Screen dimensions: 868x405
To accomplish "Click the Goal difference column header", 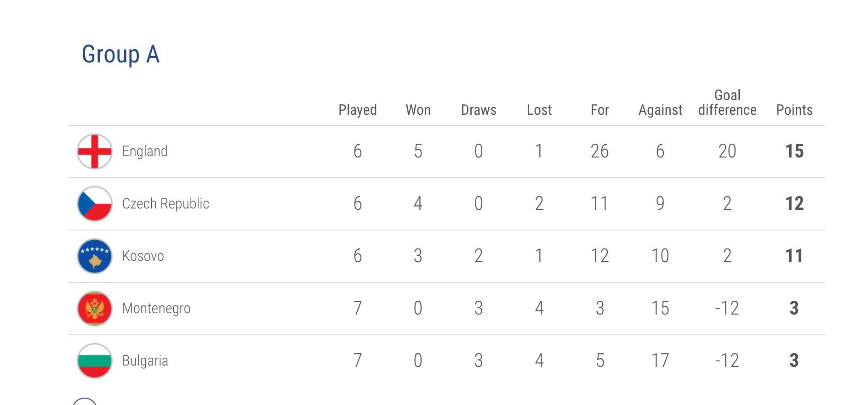I will pos(727,102).
